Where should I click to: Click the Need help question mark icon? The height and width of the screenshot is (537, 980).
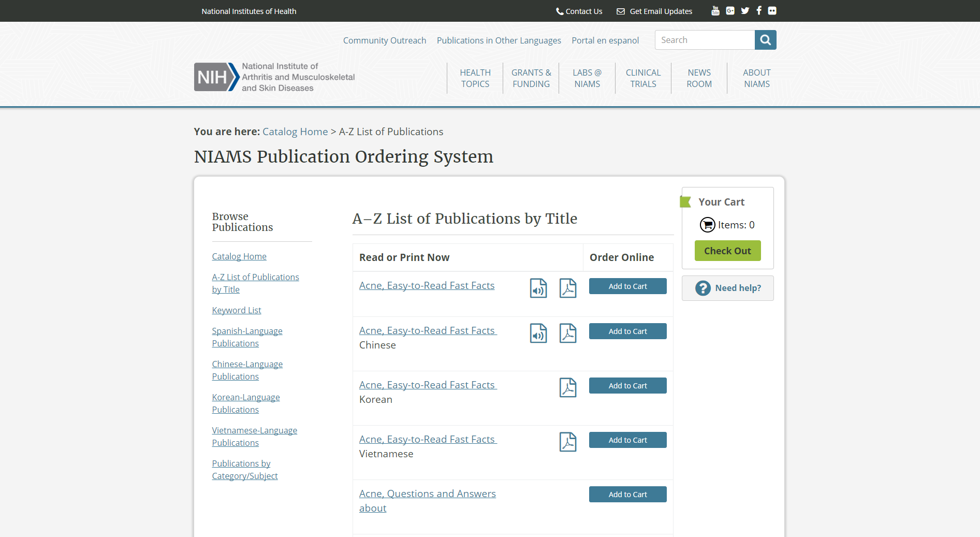pos(703,288)
